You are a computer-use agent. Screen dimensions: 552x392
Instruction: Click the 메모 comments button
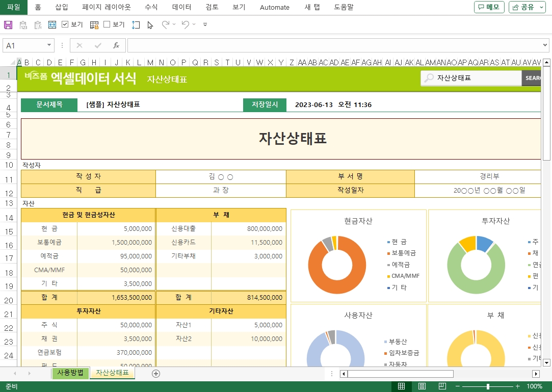tap(489, 7)
